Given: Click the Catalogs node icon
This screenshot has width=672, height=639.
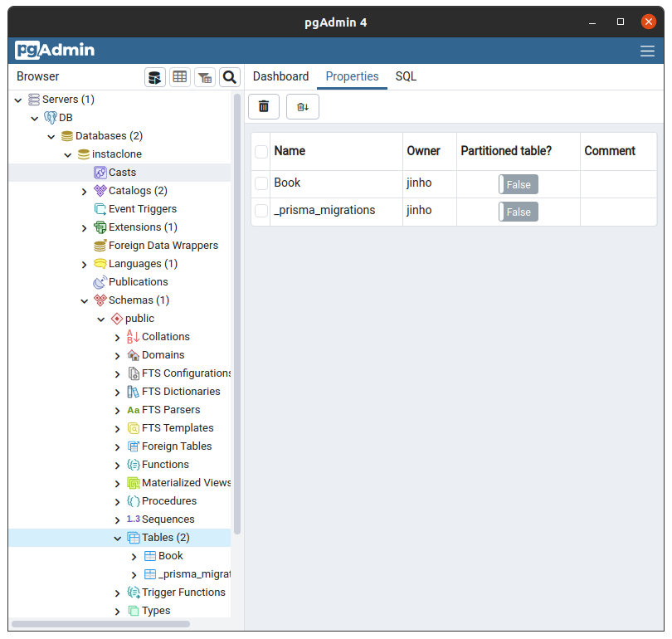Looking at the screenshot, I should click(100, 191).
